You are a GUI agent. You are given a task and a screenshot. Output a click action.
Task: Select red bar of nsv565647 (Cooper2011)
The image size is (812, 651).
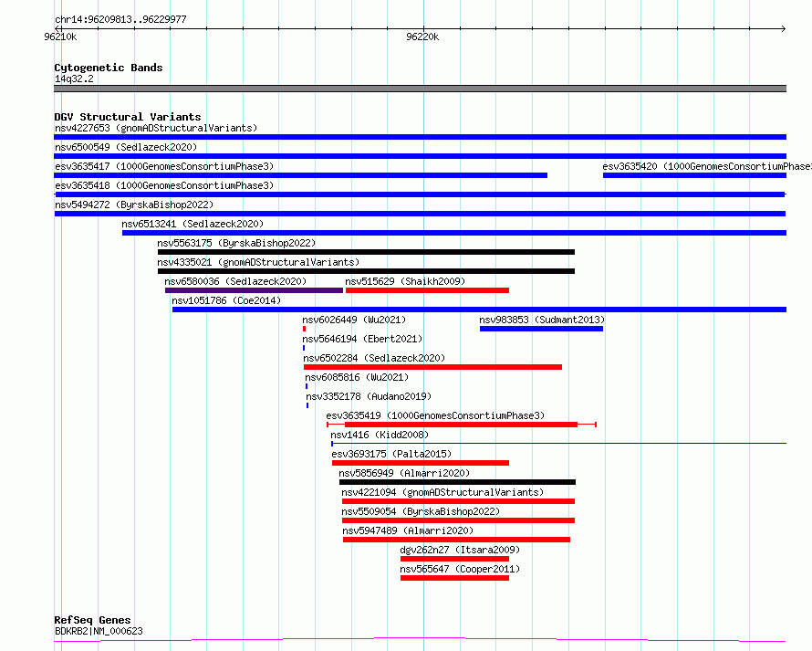point(454,578)
